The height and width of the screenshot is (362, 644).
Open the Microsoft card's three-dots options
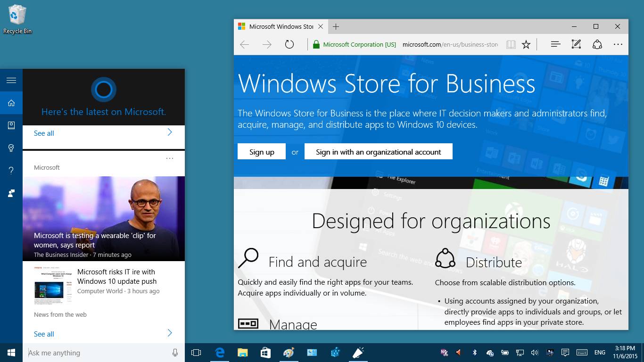pos(170,158)
